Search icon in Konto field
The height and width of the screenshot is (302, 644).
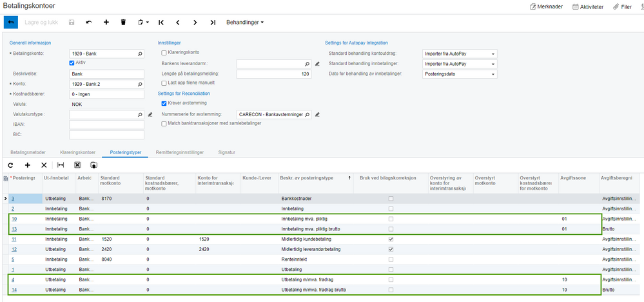[x=140, y=85]
